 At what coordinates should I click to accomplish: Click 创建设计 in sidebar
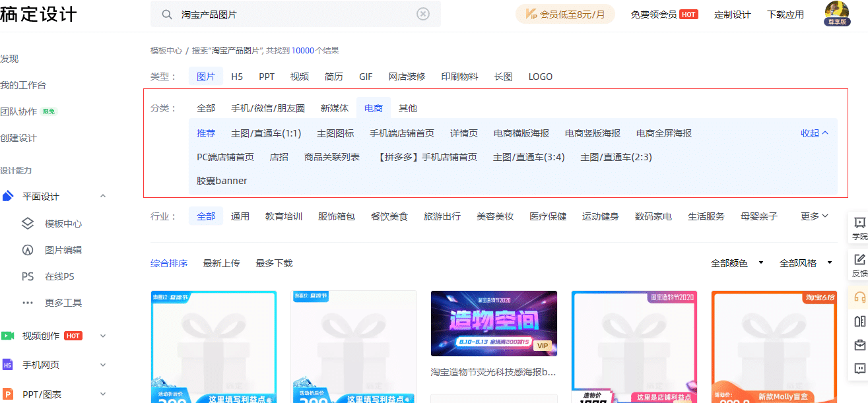coord(18,138)
